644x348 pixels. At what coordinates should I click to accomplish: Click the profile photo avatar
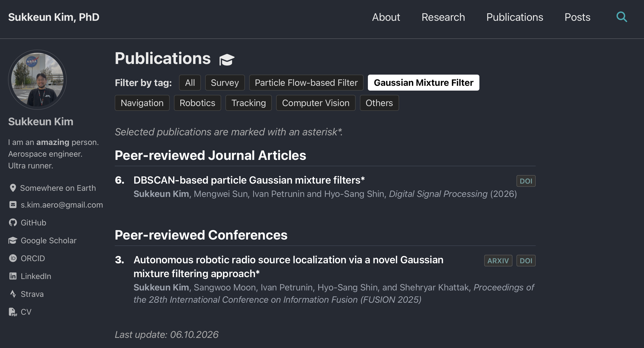pyautogui.click(x=37, y=80)
